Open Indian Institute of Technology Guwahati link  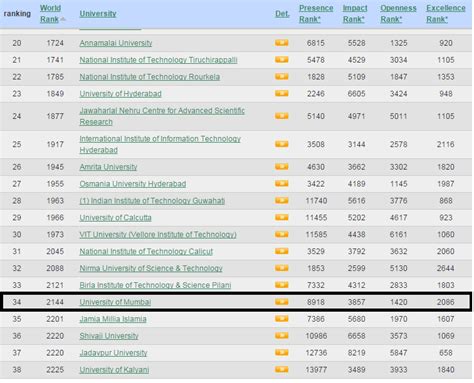152,201
